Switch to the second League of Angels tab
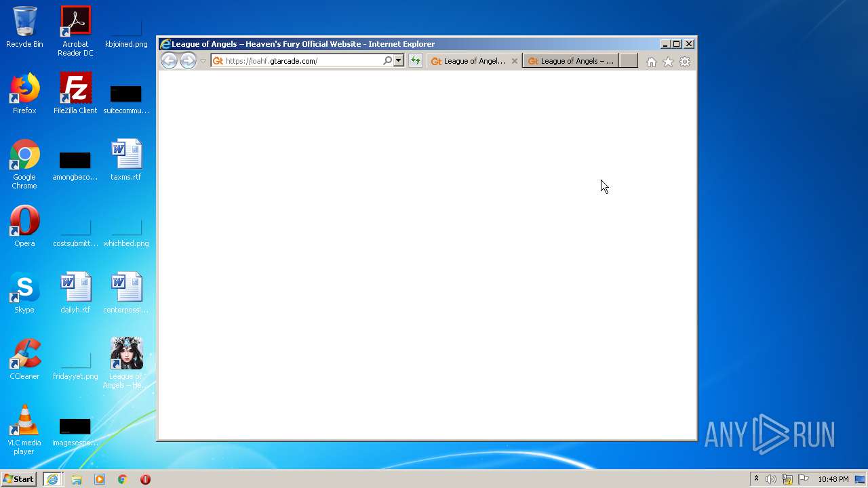The height and width of the screenshot is (488, 868). pyautogui.click(x=570, y=61)
